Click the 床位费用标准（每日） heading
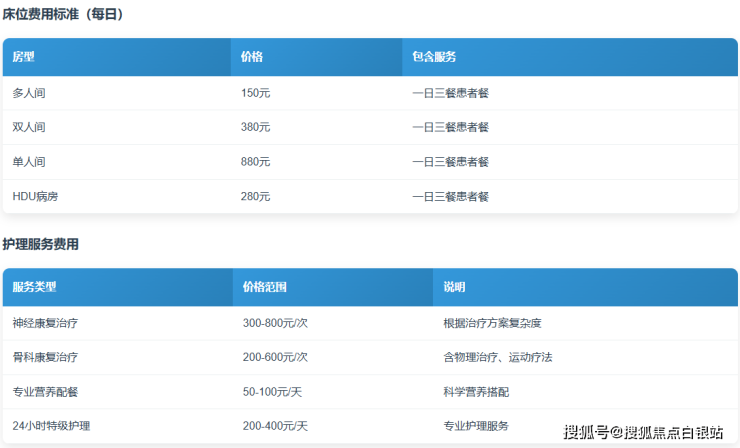Screen dimensions: 740x448 64,14
